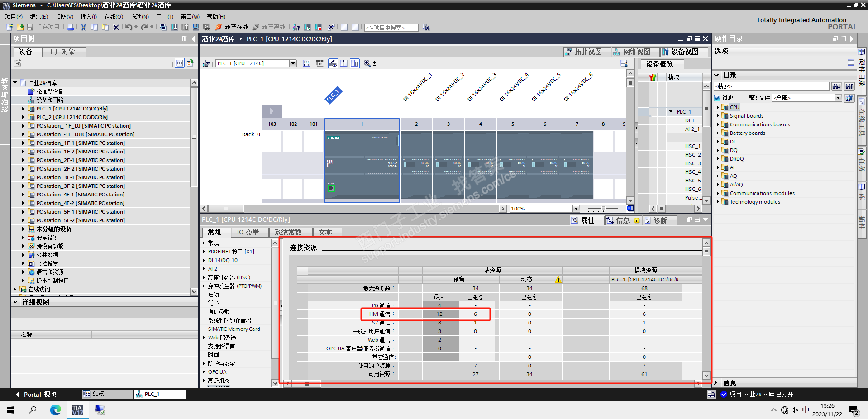Select 添加新设备 in project tree
This screenshot has height=419, width=868.
pos(50,91)
